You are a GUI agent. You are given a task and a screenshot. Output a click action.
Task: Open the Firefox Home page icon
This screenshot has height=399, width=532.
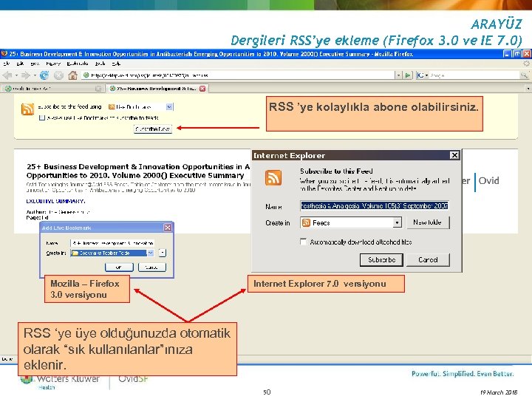tap(72, 75)
